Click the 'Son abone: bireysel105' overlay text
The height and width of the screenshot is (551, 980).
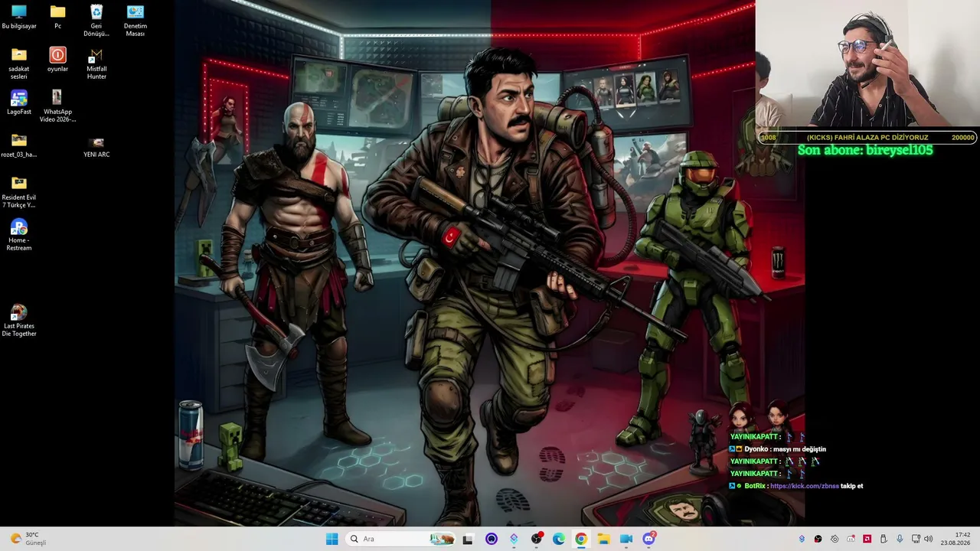(x=865, y=151)
